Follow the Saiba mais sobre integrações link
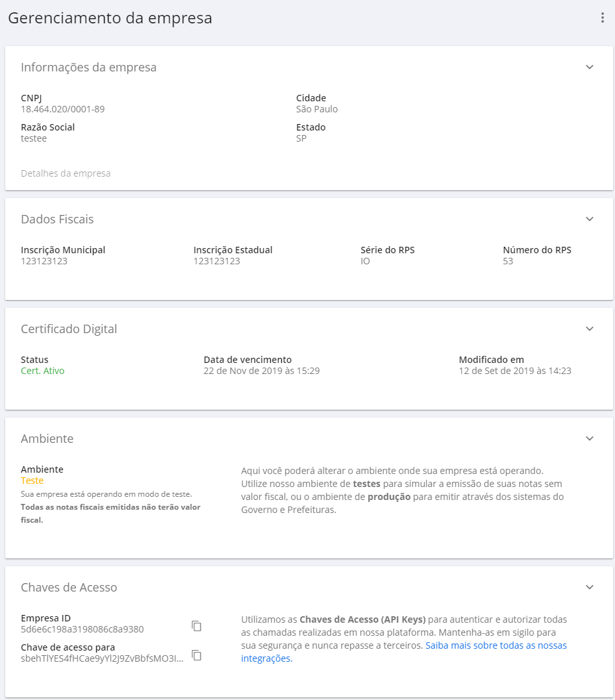615x700 pixels. coord(496,646)
